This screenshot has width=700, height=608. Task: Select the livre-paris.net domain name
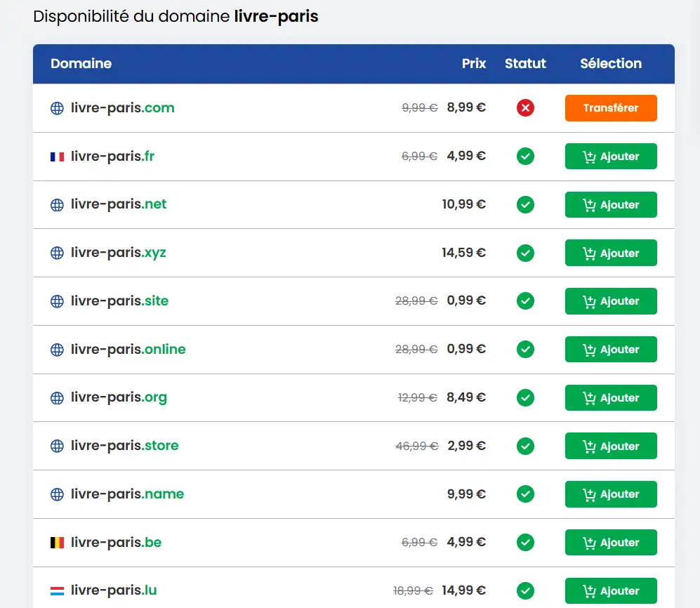coord(118,204)
